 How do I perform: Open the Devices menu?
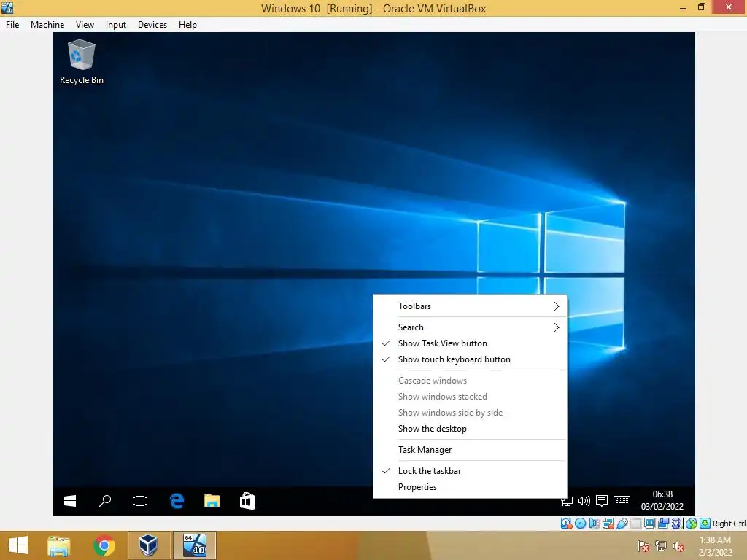(x=152, y=25)
